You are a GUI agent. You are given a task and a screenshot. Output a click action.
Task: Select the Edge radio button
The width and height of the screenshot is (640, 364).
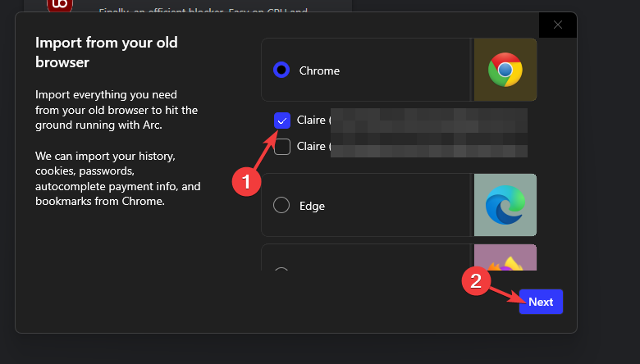click(281, 205)
